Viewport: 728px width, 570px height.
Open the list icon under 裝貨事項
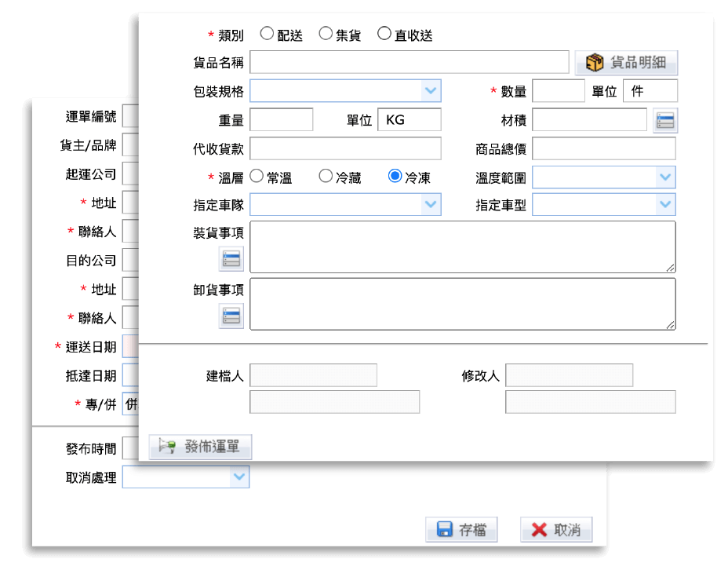point(231,258)
